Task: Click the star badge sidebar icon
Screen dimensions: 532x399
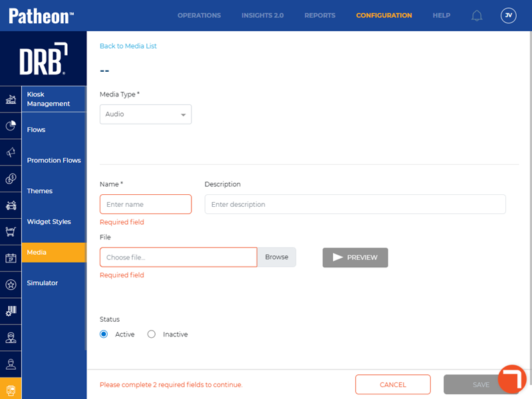Action: pos(11,285)
